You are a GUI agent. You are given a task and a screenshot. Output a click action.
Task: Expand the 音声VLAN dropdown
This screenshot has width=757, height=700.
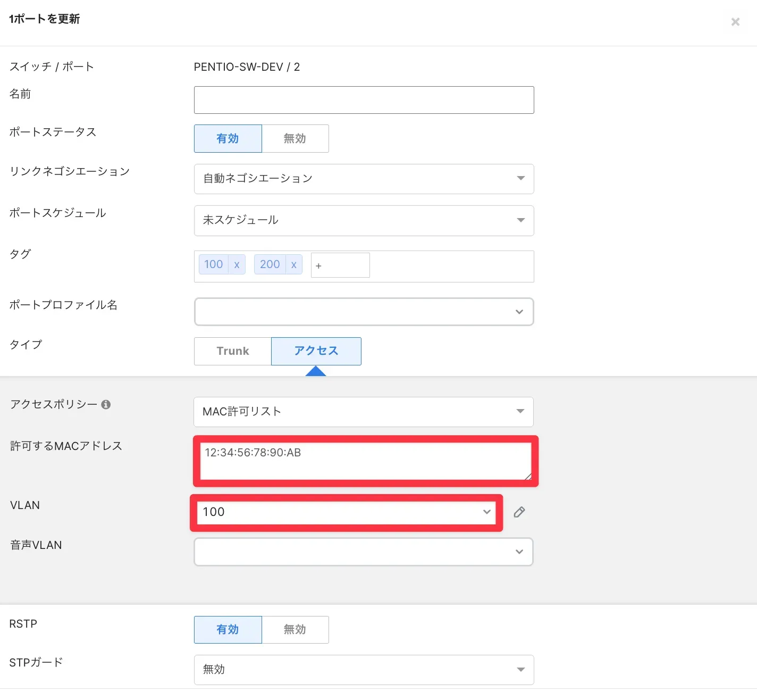(x=364, y=552)
